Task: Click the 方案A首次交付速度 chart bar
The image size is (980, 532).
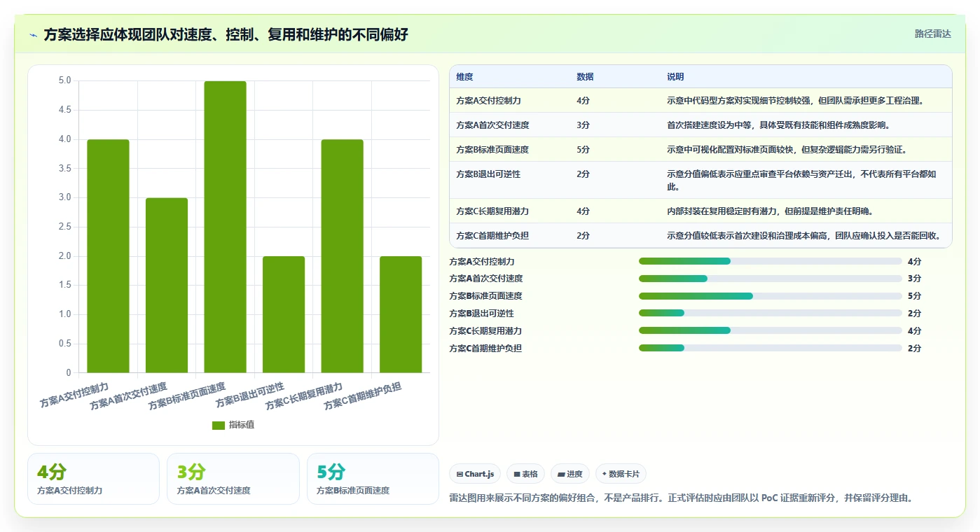Action: click(167, 285)
